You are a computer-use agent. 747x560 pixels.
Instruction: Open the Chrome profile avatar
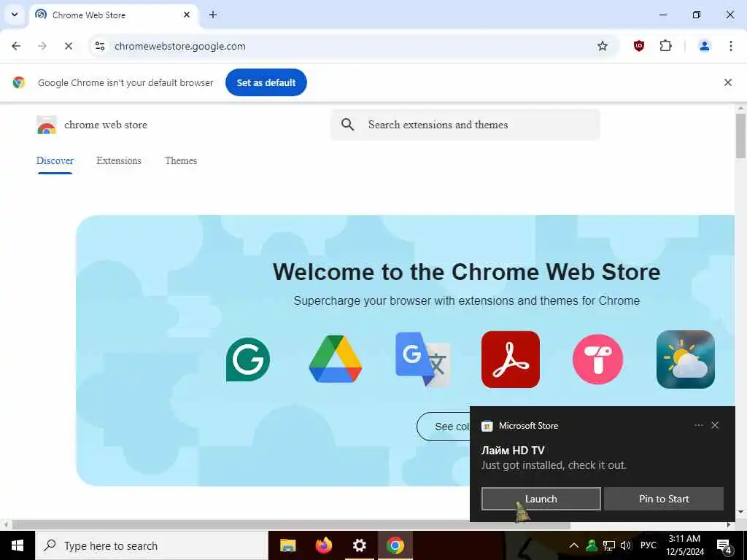coord(704,46)
